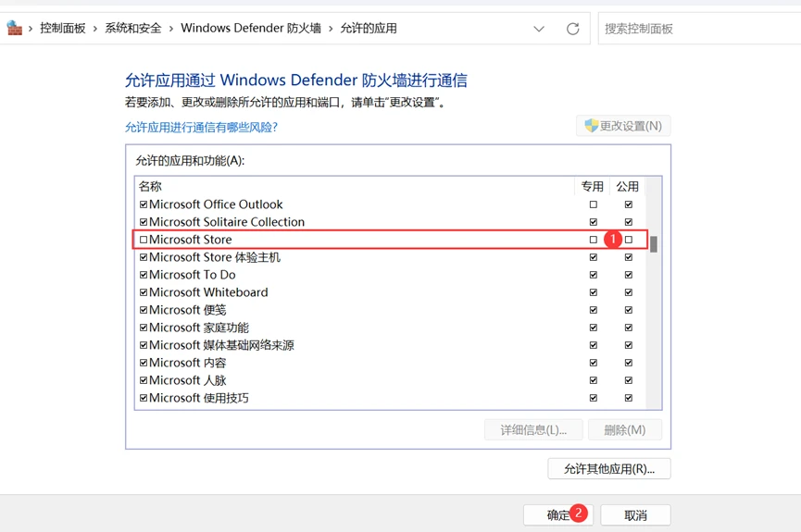This screenshot has height=532, width=801.
Task: Uncheck Microsoft Office Outlook checkbox
Action: coord(144,204)
